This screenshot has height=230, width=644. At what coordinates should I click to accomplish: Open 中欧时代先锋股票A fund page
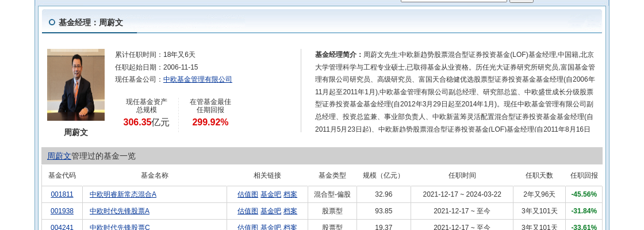[x=120, y=211]
